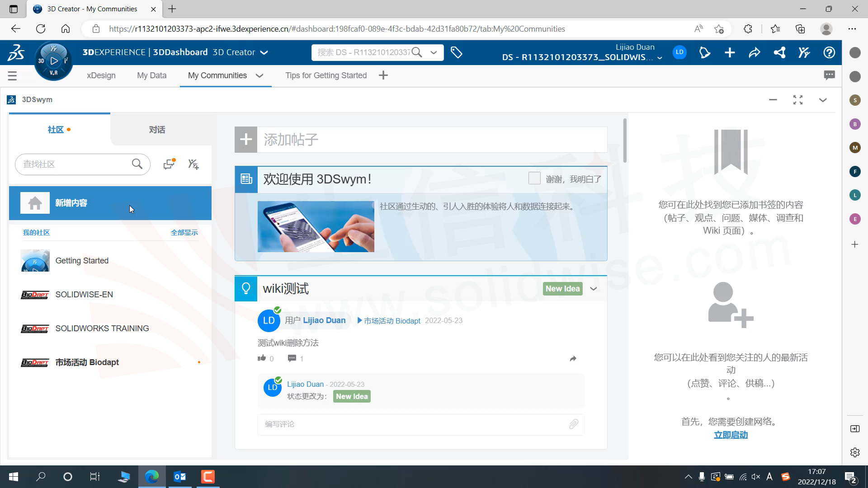Expand wiki测试 post options chevron

[x=594, y=289]
